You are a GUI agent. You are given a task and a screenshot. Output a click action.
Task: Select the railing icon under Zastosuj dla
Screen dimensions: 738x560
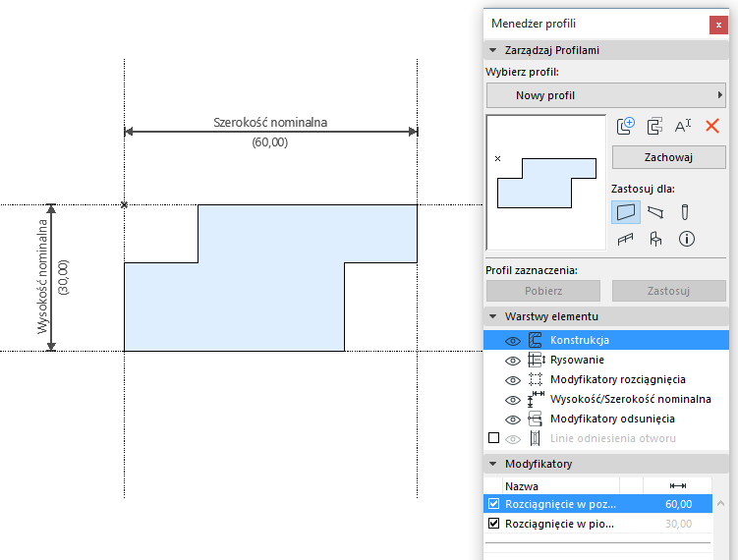(x=625, y=240)
